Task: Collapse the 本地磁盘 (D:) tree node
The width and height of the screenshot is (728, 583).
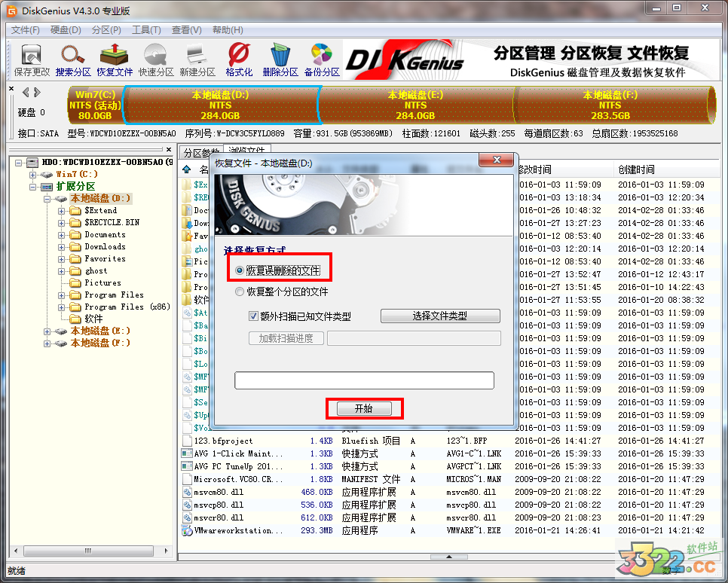Action: [47, 199]
